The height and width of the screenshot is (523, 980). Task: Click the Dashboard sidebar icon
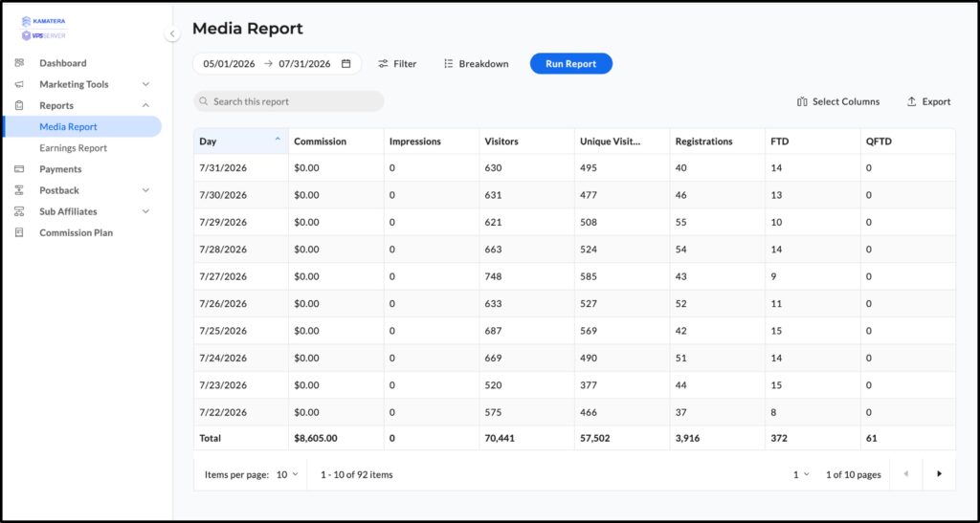pos(19,63)
